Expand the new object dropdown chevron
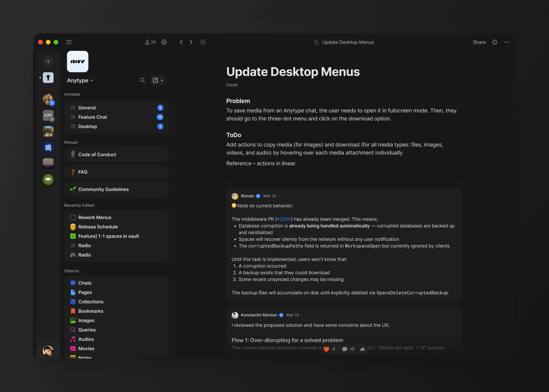Image resolution: width=549 pixels, height=392 pixels. pos(162,80)
